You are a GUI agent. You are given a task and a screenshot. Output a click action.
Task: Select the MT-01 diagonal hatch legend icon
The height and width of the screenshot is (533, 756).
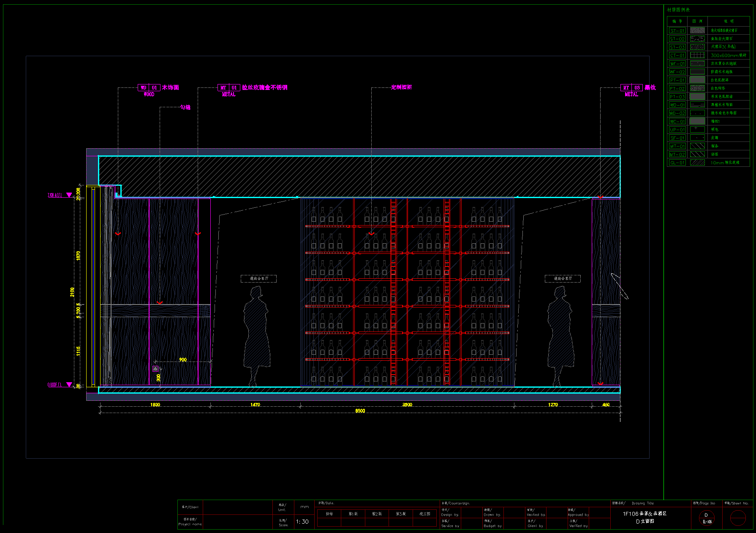[x=697, y=146]
